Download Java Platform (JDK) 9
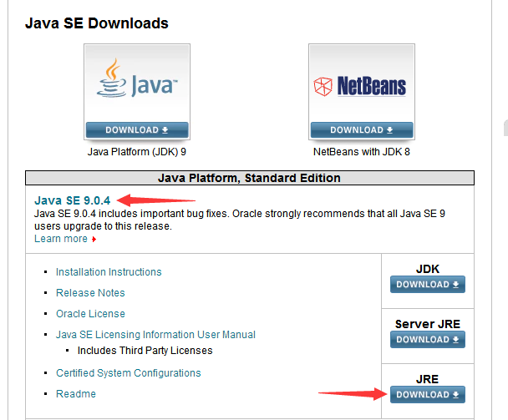 coord(137,130)
